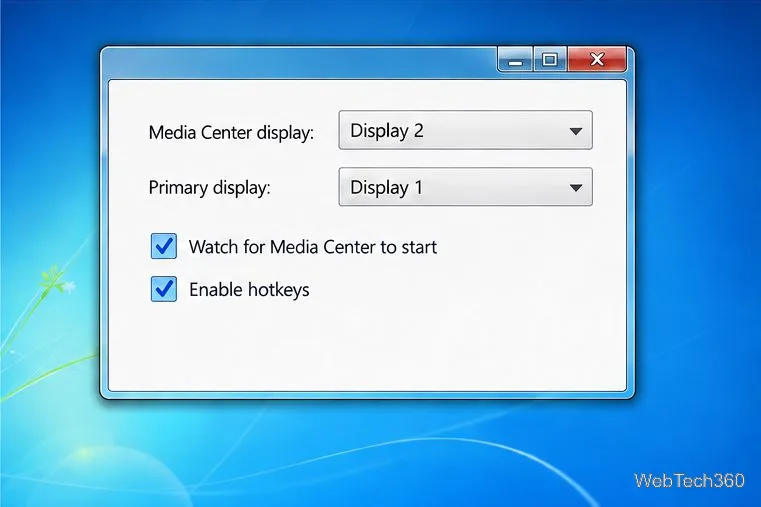761x507 pixels.
Task: Click the blue desktop background below the window
Action: [x=369, y=451]
